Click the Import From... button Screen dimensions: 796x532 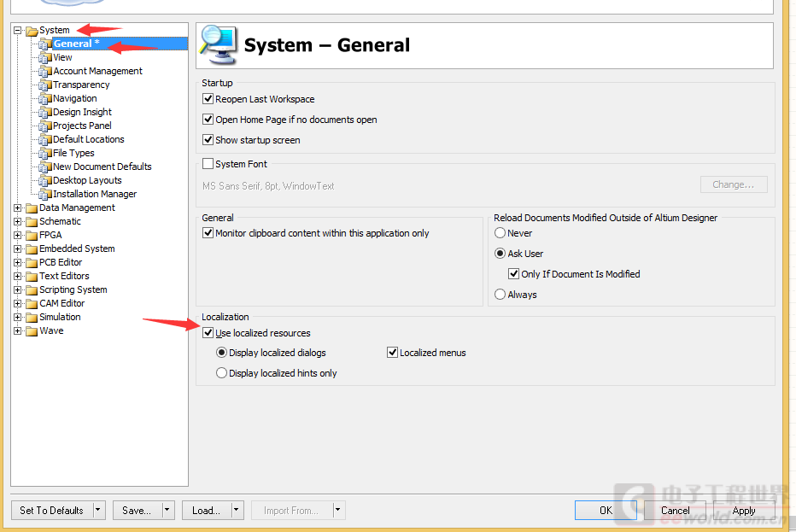click(x=292, y=510)
